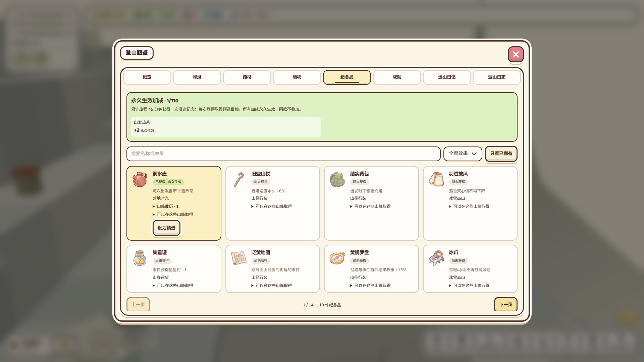Toggle the 只看已拥有 owned-only filter
Screen dimensions: 644x362
click(501, 154)
